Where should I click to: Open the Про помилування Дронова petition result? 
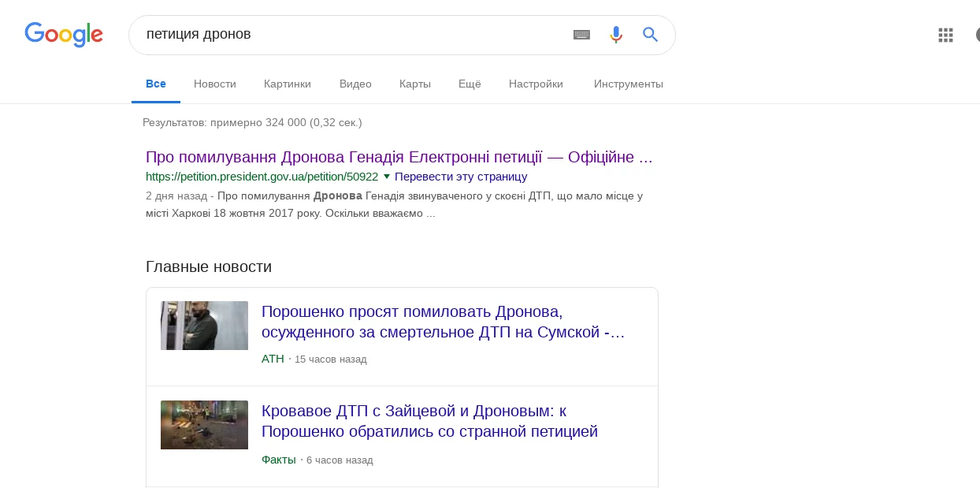(399, 157)
